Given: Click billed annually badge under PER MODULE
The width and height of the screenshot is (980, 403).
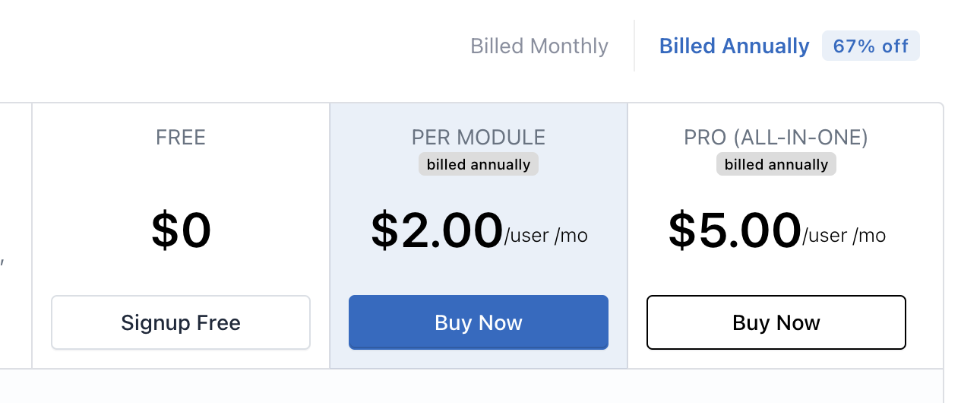Looking at the screenshot, I should coord(479,164).
